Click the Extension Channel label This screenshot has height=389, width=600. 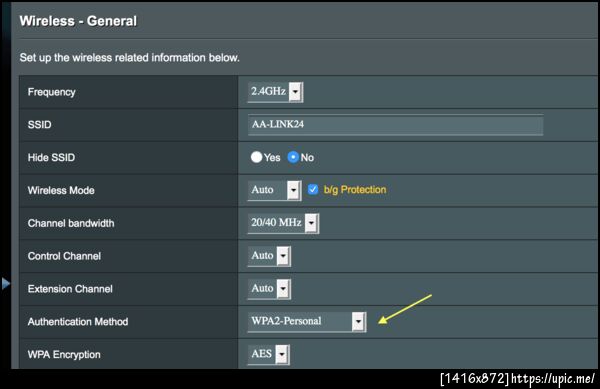[70, 289]
